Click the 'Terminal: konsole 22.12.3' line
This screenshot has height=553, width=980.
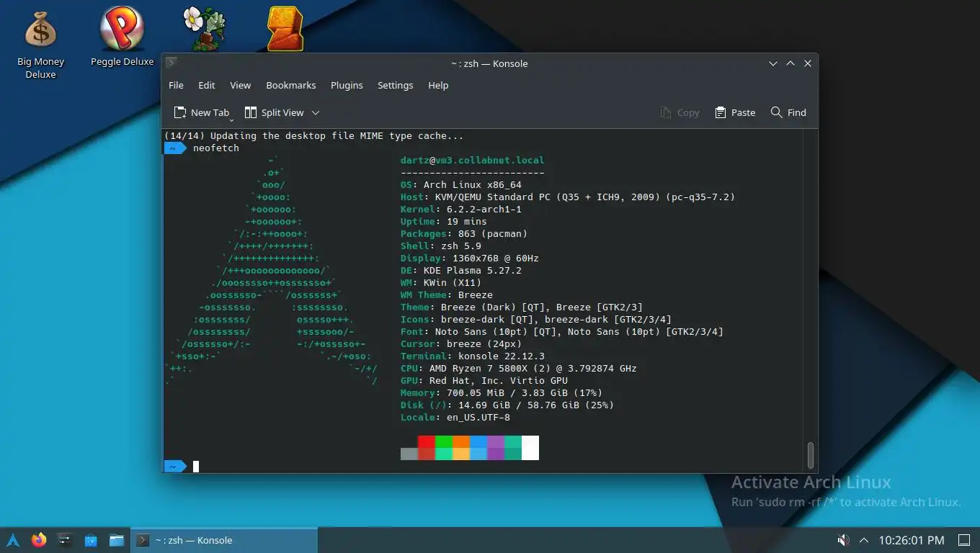tap(473, 356)
